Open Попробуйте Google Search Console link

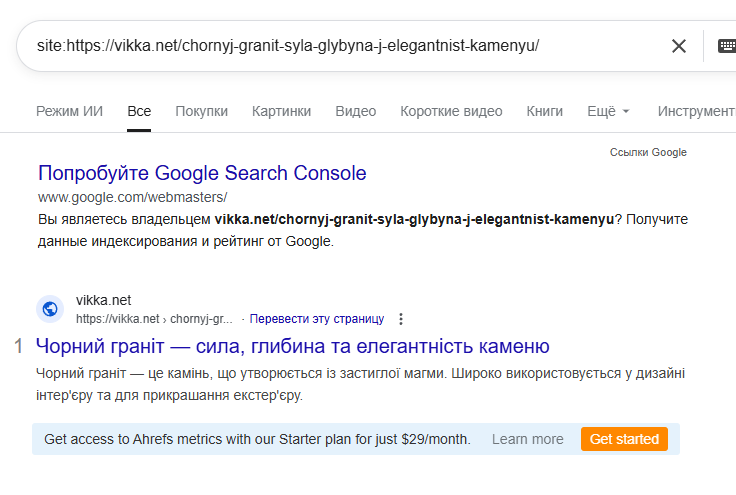[x=202, y=173]
